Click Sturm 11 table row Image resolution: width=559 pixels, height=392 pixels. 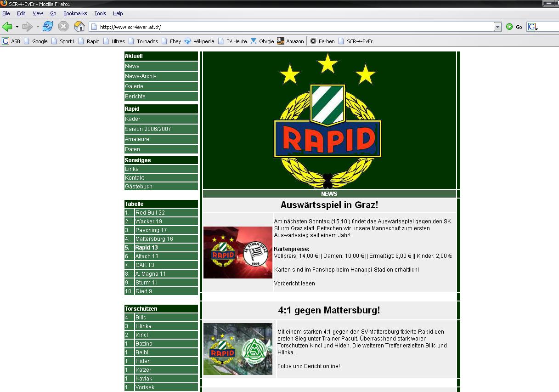pos(161,283)
